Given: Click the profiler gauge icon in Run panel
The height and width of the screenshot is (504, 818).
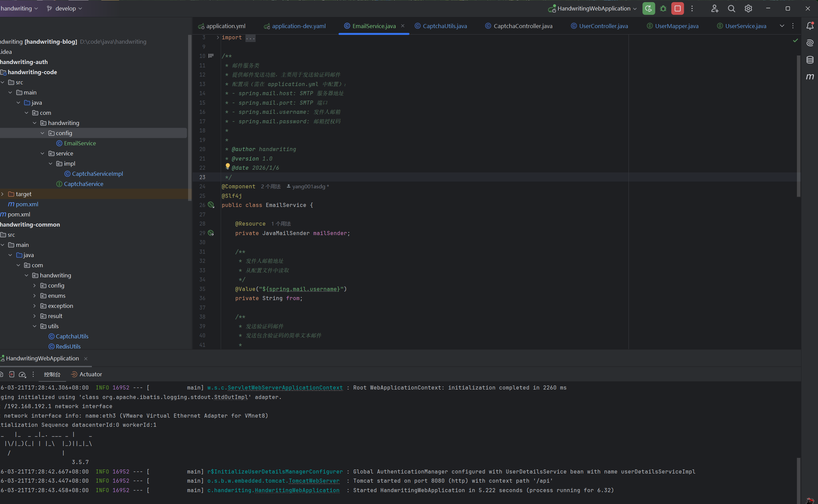Looking at the screenshot, I should click(22, 374).
